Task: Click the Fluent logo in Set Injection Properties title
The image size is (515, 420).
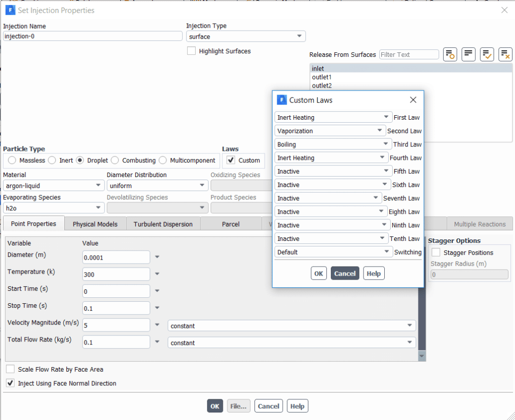Action: tap(10, 10)
